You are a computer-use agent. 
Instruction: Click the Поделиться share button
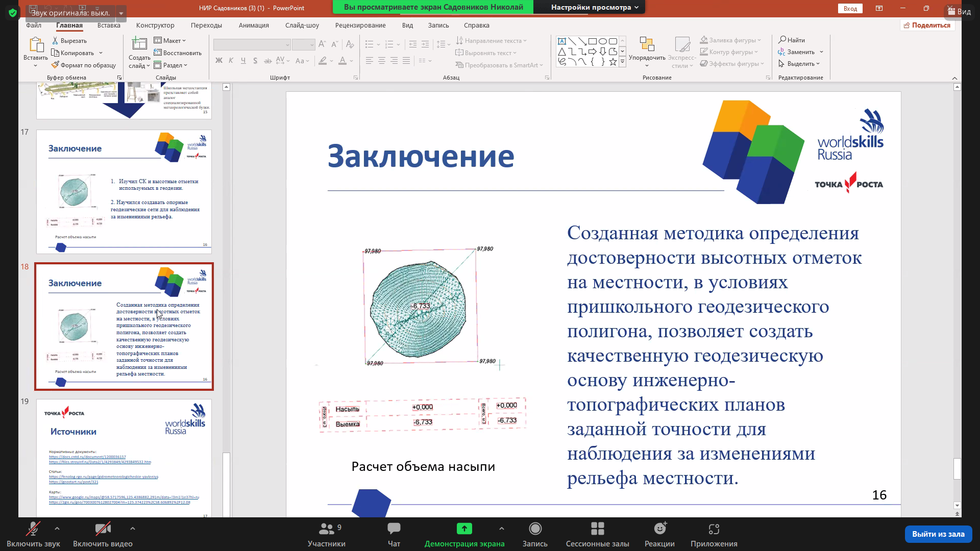click(927, 25)
